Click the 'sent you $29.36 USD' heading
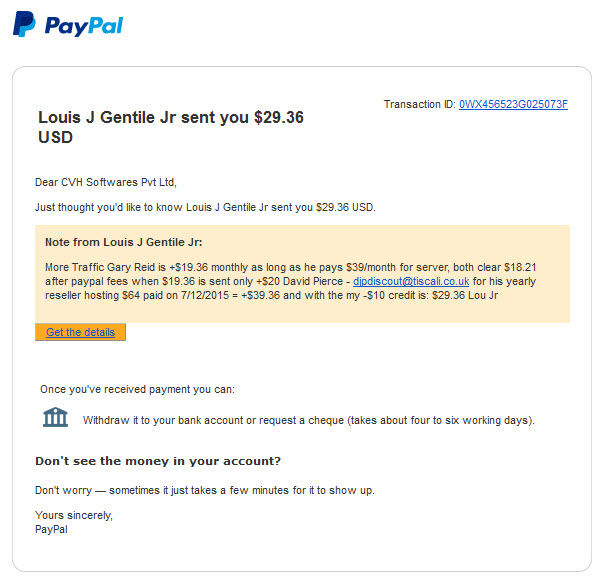 pos(171,127)
